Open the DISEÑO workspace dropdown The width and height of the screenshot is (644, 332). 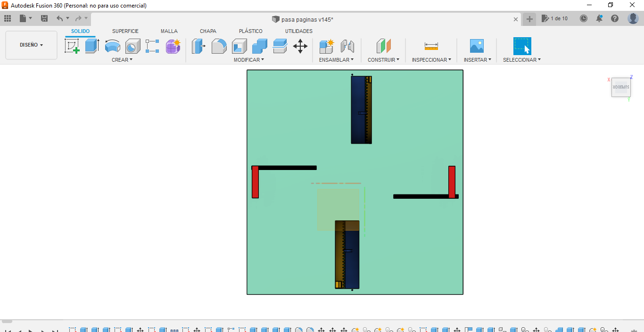click(31, 45)
